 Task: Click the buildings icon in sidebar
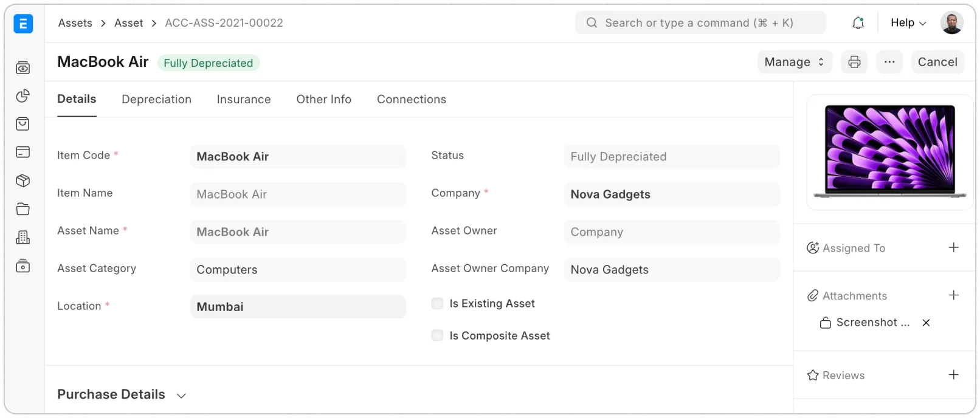[x=23, y=238]
